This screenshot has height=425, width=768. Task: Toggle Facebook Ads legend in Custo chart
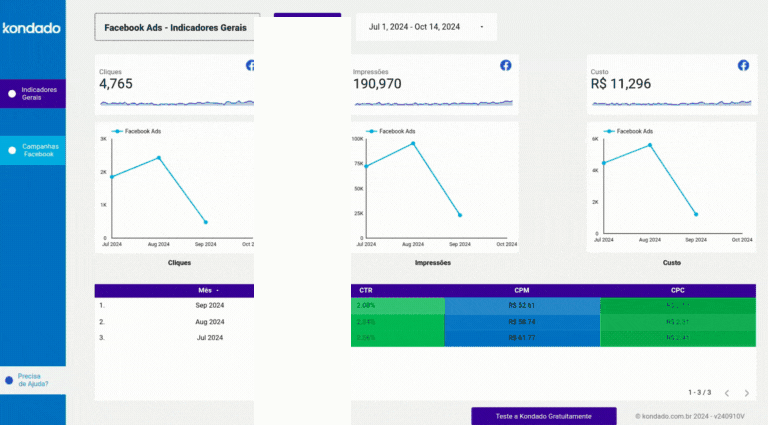(628, 131)
